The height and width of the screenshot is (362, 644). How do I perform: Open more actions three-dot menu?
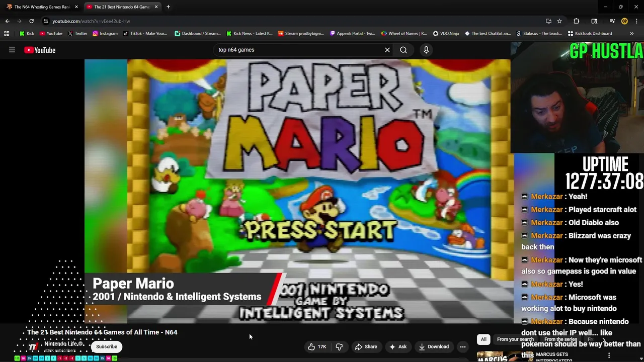[x=463, y=346]
